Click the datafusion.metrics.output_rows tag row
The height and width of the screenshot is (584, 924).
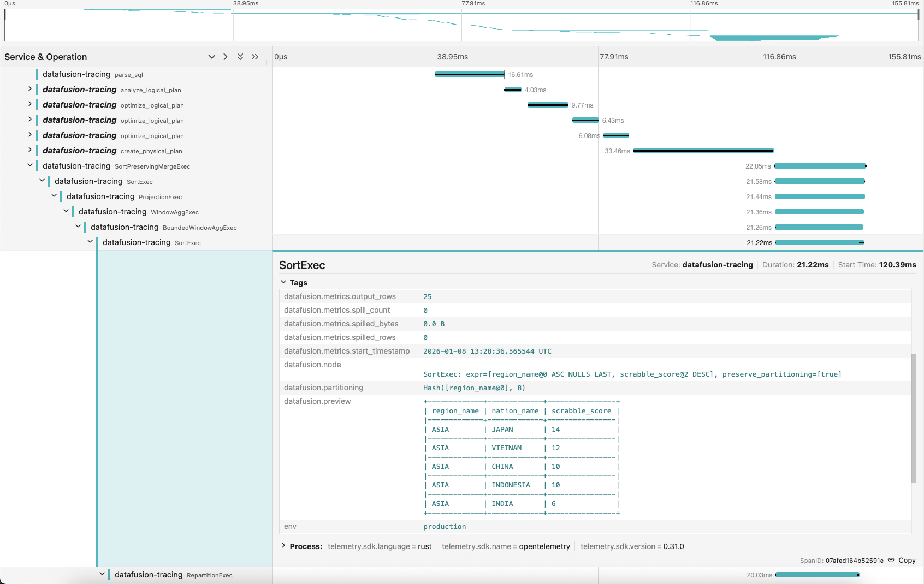[595, 296]
